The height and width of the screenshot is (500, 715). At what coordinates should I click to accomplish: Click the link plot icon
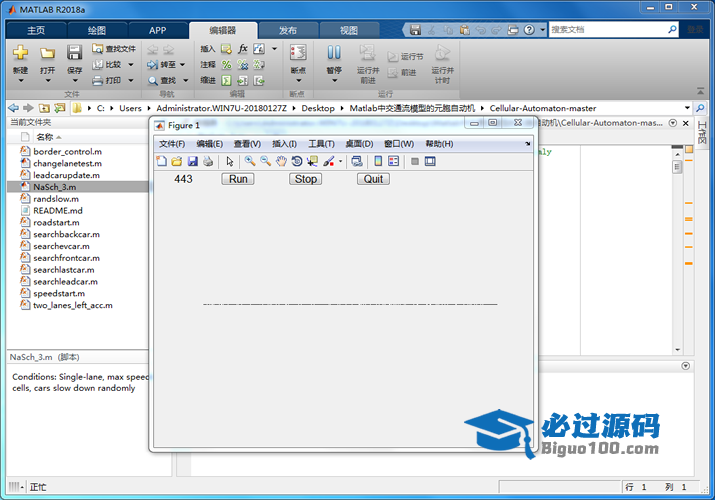pos(357,161)
